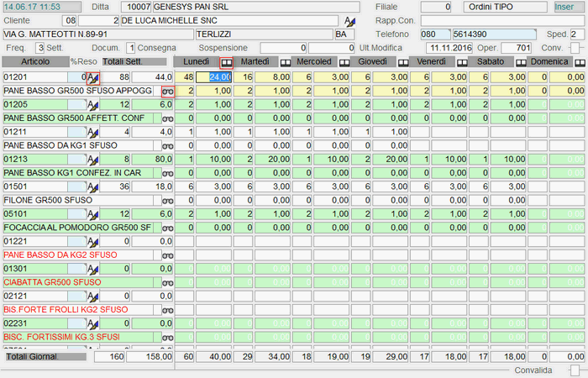Click the book icon next to Mercoledì header

344,63
